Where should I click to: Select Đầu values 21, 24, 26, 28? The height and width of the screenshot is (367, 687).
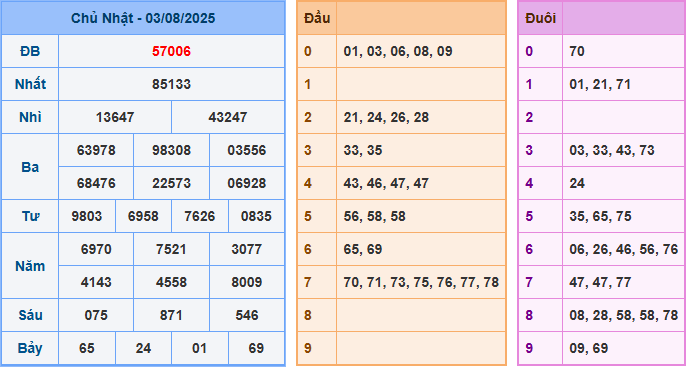pyautogui.click(x=386, y=117)
